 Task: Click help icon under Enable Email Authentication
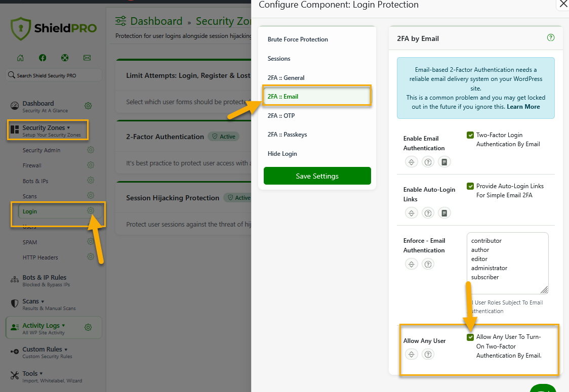point(428,162)
